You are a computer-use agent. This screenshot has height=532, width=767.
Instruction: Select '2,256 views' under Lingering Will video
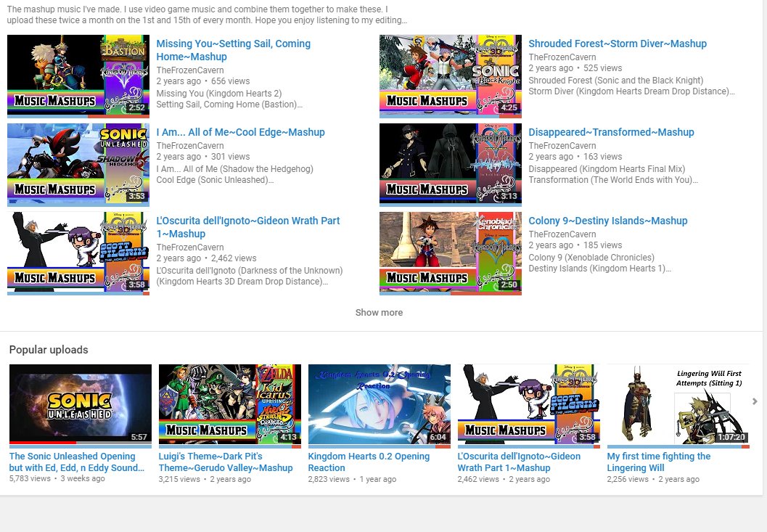628,479
